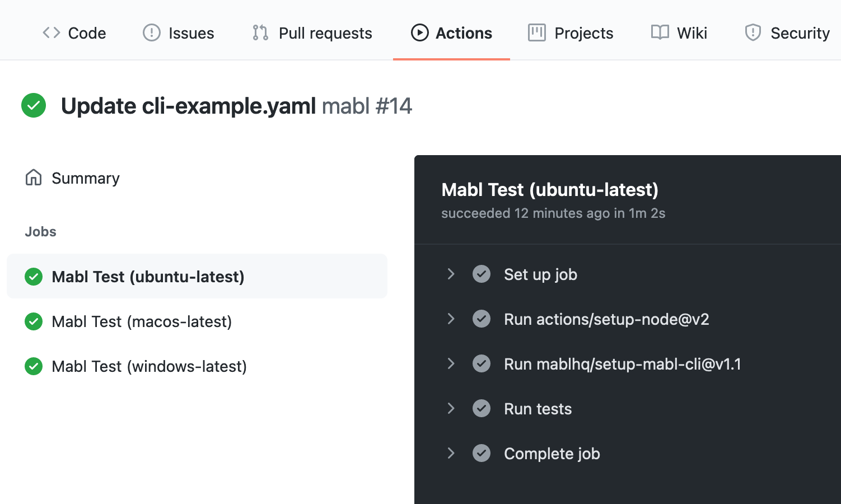The width and height of the screenshot is (841, 504).
Task: Click the succeeded 12 minutes ago status text
Action: 553,213
